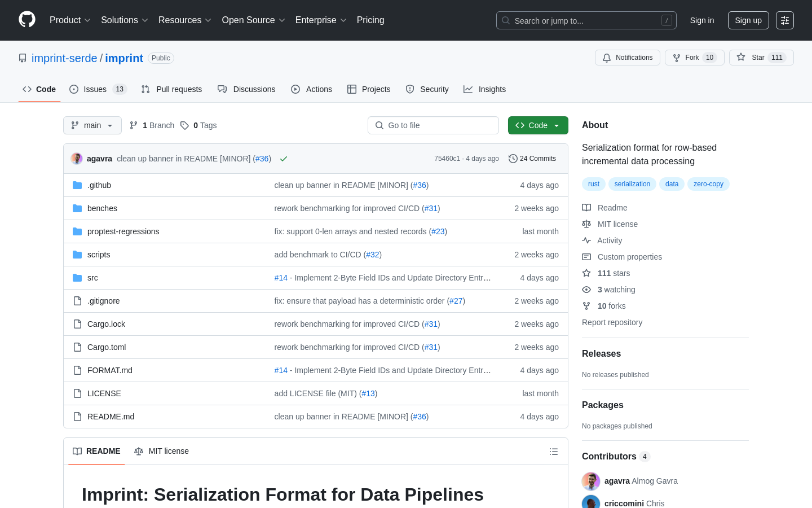Click the scale icon next to MIT license
Screen dimensions: 812x508
point(586,224)
